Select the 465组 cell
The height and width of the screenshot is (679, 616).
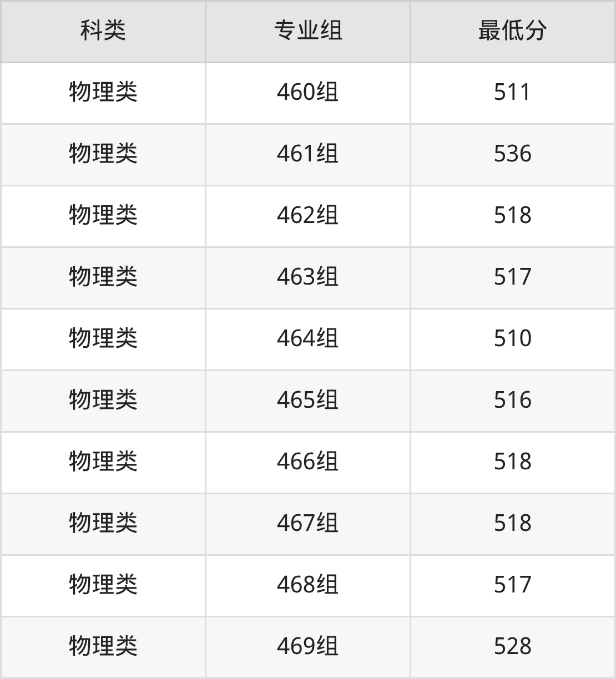308,400
